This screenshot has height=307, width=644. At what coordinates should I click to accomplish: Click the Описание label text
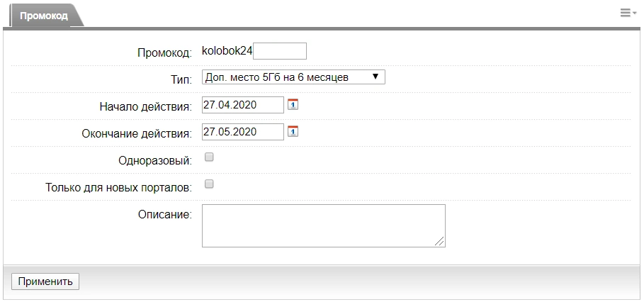coord(165,214)
